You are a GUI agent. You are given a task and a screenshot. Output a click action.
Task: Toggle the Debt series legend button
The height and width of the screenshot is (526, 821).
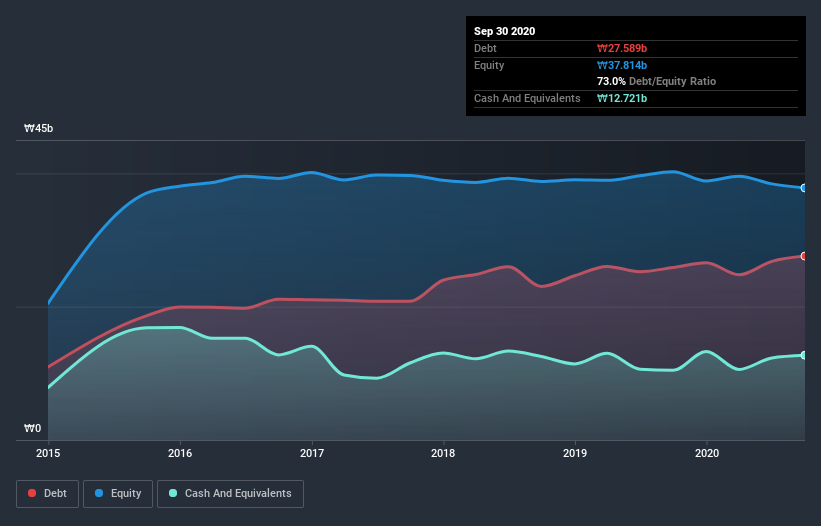(x=48, y=494)
